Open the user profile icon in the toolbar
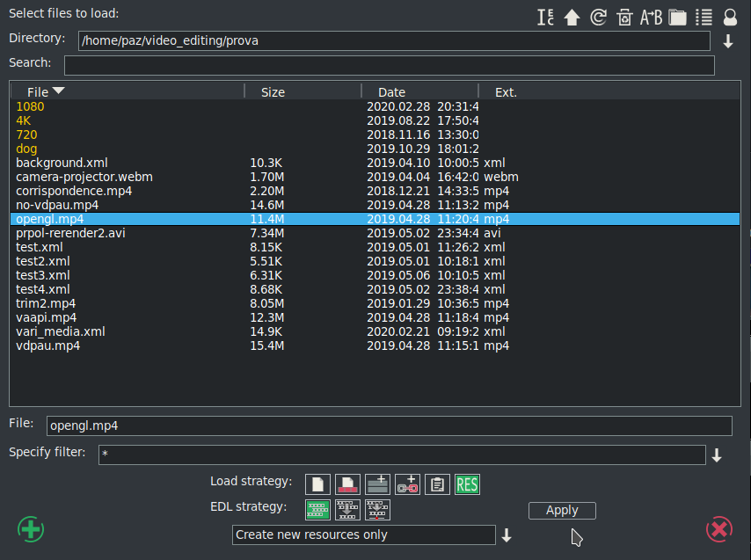 click(729, 16)
